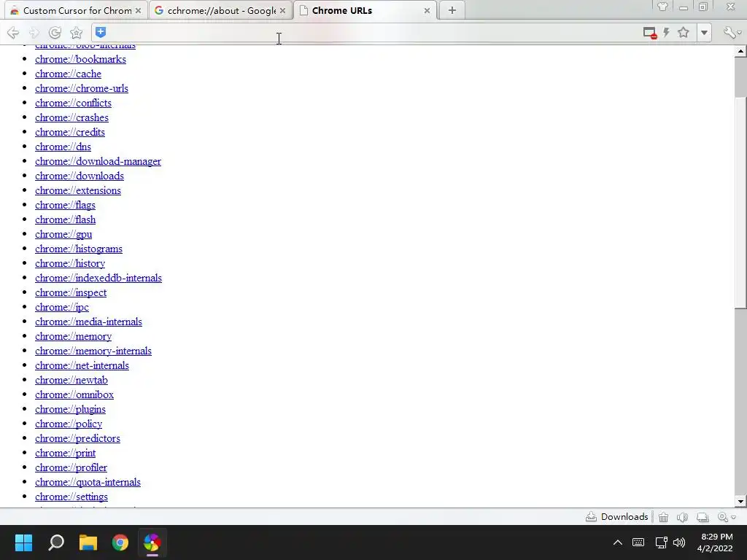Bookmark page with star at address bar end
Screen dimensions: 747x560
(x=684, y=32)
